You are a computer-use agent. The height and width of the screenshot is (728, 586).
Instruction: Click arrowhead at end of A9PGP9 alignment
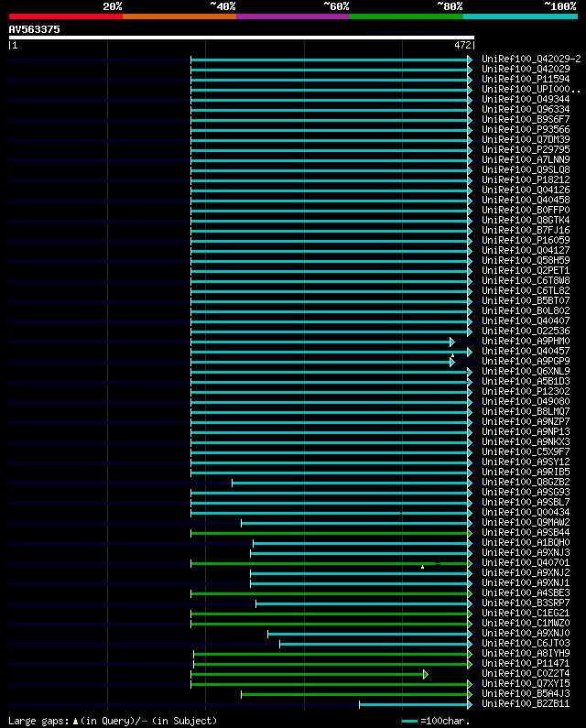point(451,362)
